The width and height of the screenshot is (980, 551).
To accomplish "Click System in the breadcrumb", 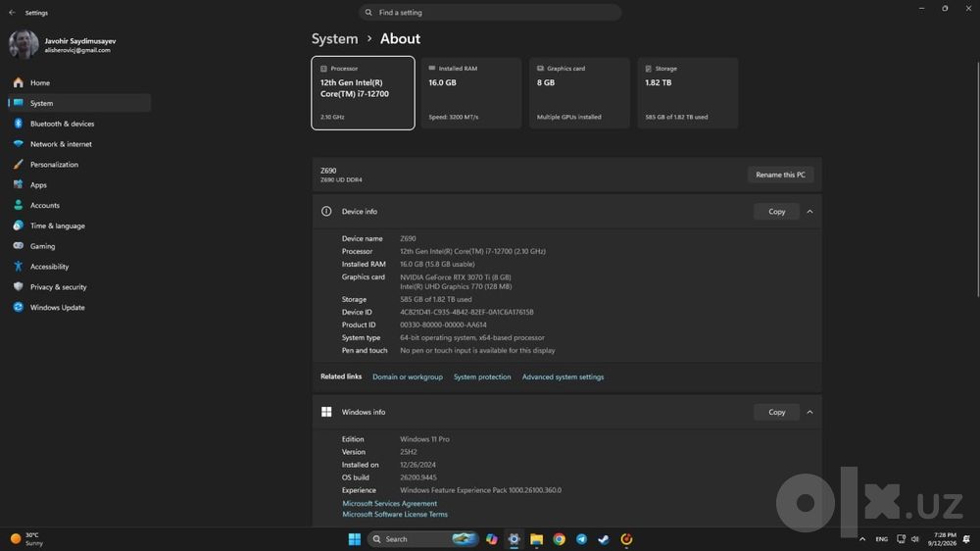I will pos(335,39).
